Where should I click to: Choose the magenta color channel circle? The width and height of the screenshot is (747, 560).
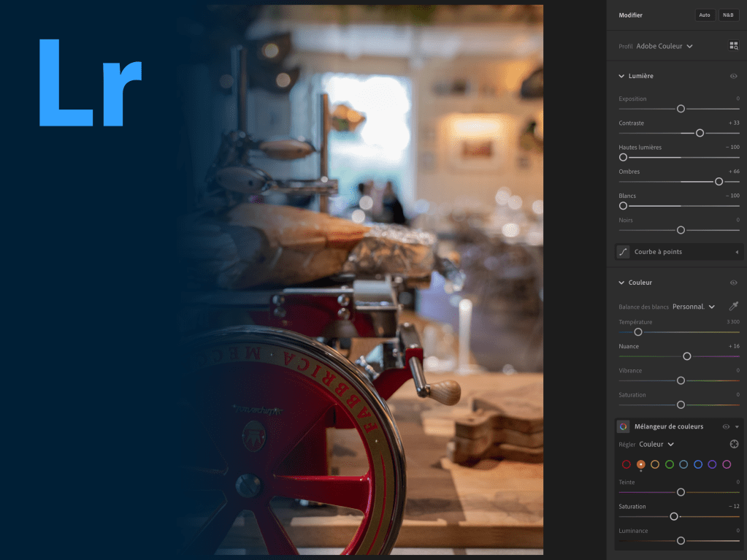(727, 464)
